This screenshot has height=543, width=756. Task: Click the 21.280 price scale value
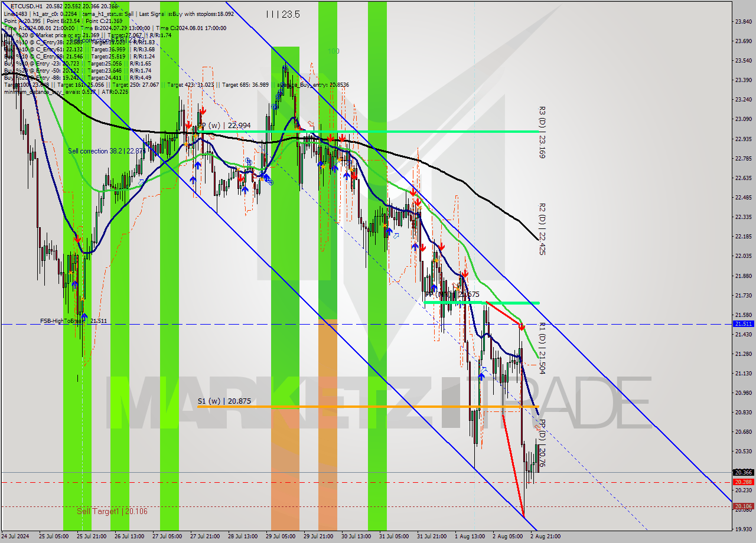742,354
